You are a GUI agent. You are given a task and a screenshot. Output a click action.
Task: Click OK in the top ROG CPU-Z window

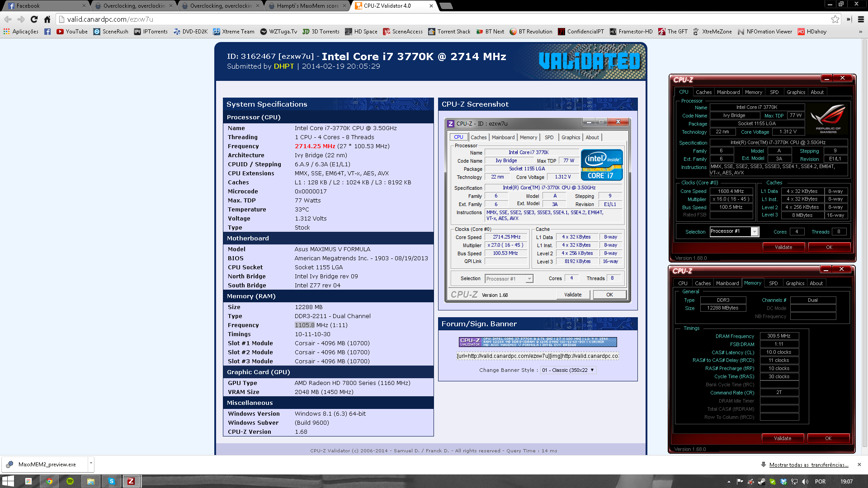(x=829, y=247)
